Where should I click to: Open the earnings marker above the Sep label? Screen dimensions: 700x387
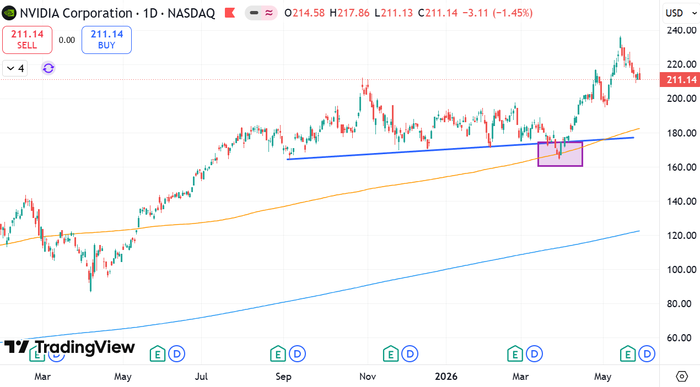(x=278, y=354)
